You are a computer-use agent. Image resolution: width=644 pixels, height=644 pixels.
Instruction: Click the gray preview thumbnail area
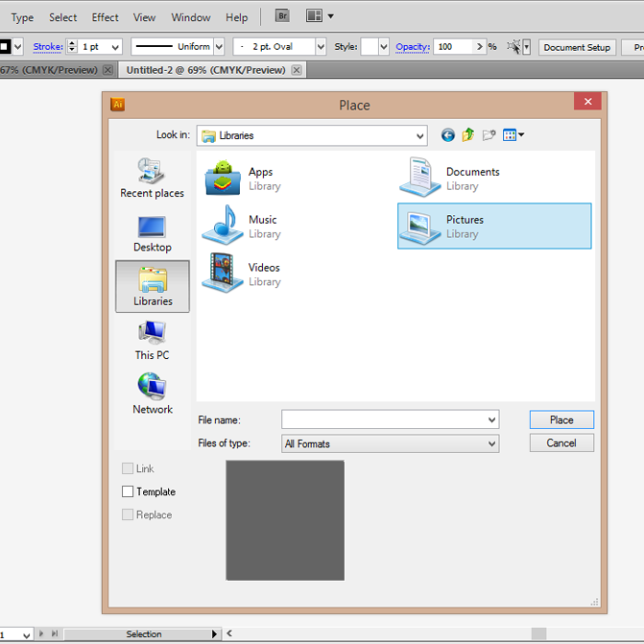pos(285,520)
